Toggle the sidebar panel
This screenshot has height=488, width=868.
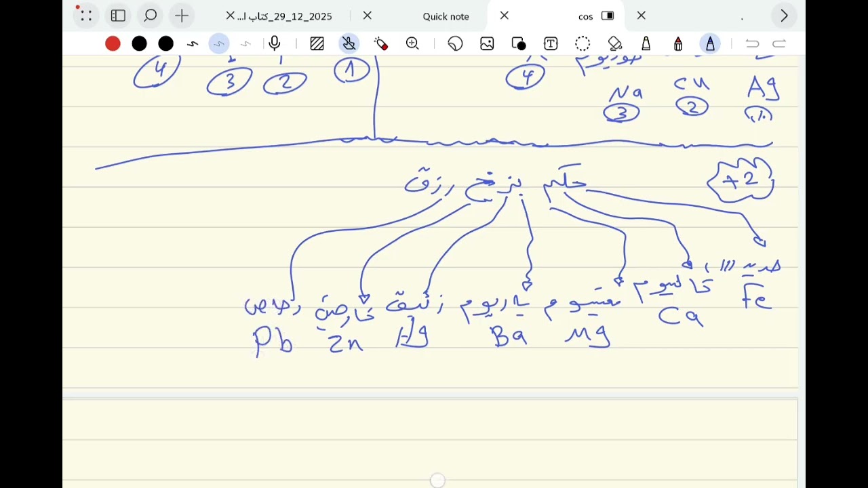tap(118, 16)
